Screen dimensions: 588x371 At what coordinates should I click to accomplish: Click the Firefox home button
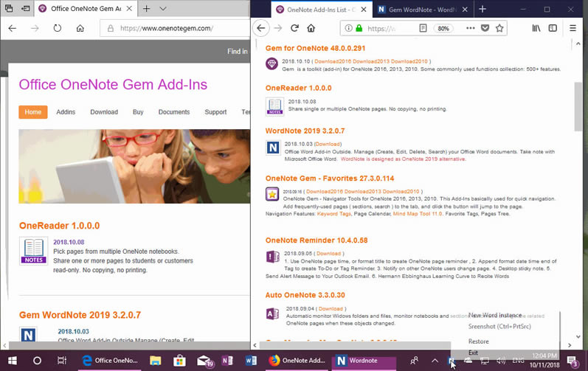311,29
